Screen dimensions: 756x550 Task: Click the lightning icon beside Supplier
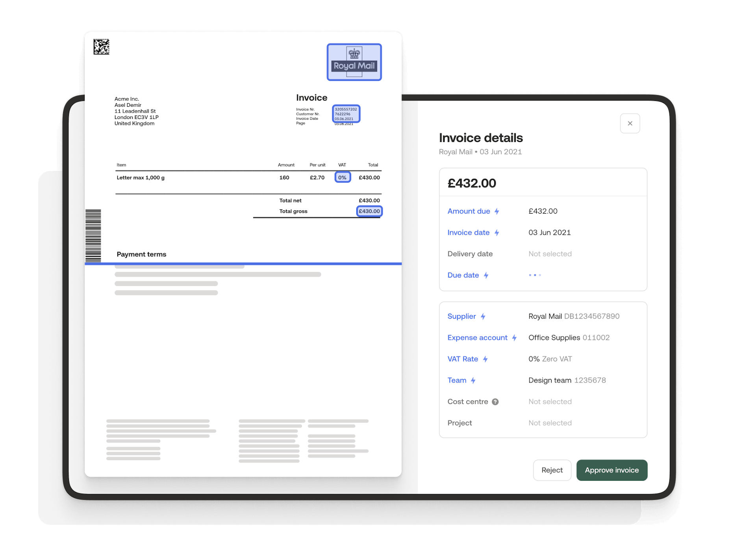(483, 316)
